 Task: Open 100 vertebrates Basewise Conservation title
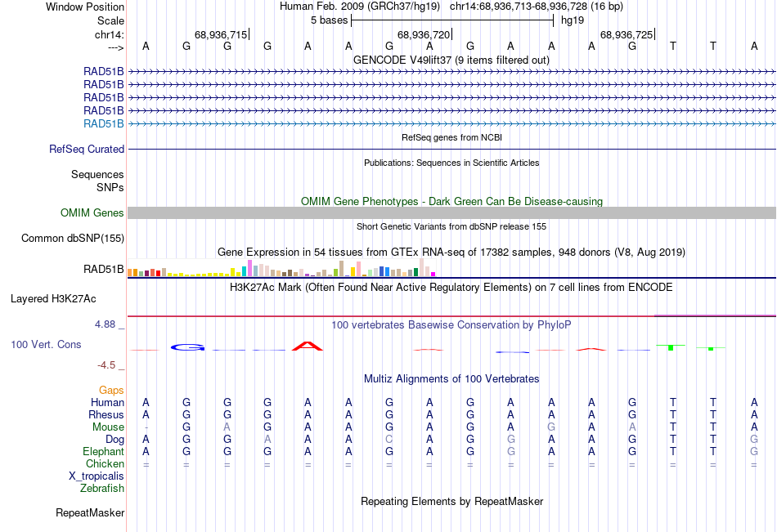451,325
